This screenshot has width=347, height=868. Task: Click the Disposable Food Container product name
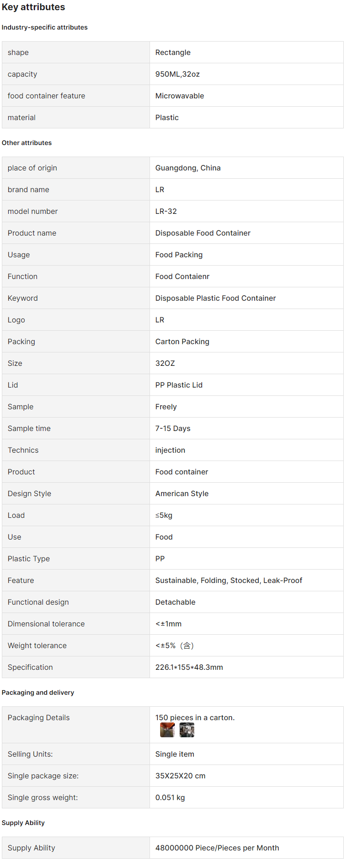click(203, 233)
